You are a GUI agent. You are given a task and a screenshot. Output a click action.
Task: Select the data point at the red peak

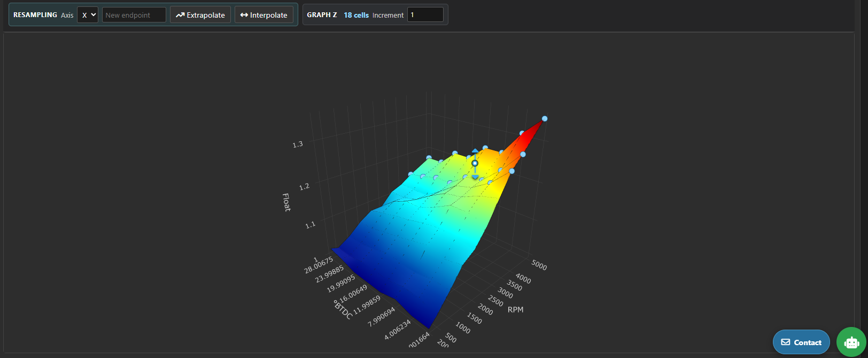click(545, 119)
